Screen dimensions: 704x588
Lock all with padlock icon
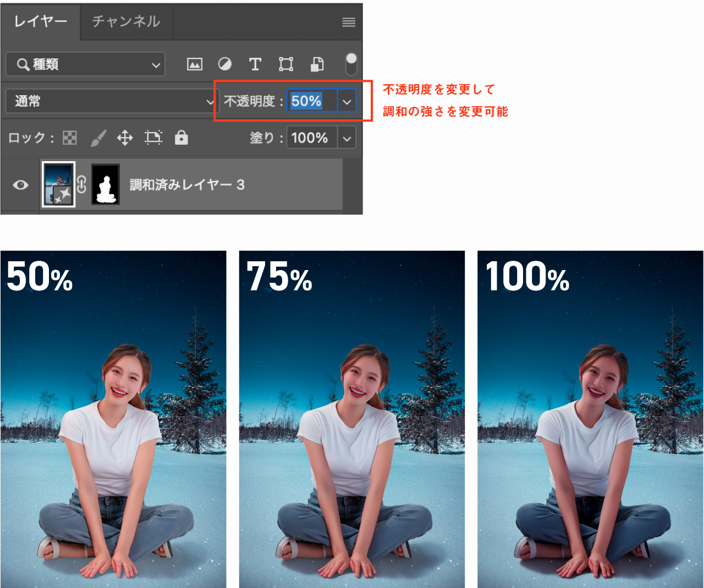point(182,138)
